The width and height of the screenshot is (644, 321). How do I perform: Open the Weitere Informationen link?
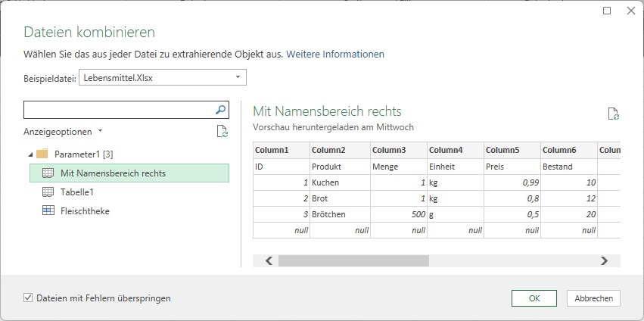(x=335, y=55)
